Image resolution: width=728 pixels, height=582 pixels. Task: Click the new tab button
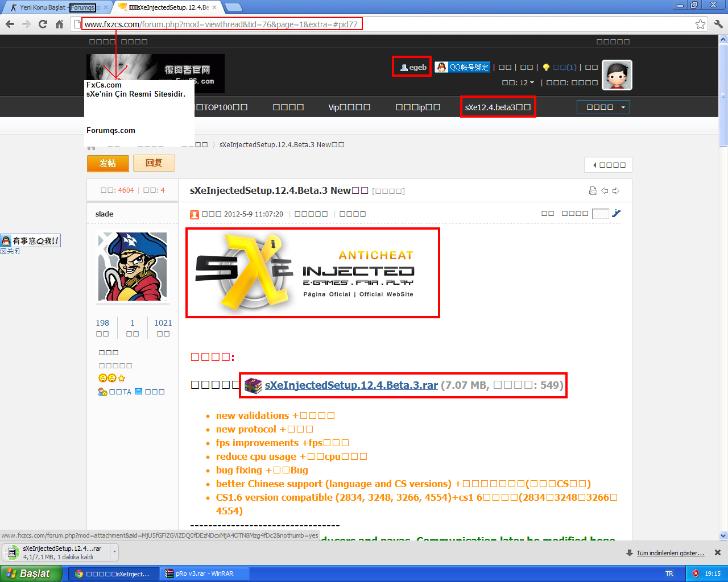click(x=233, y=7)
